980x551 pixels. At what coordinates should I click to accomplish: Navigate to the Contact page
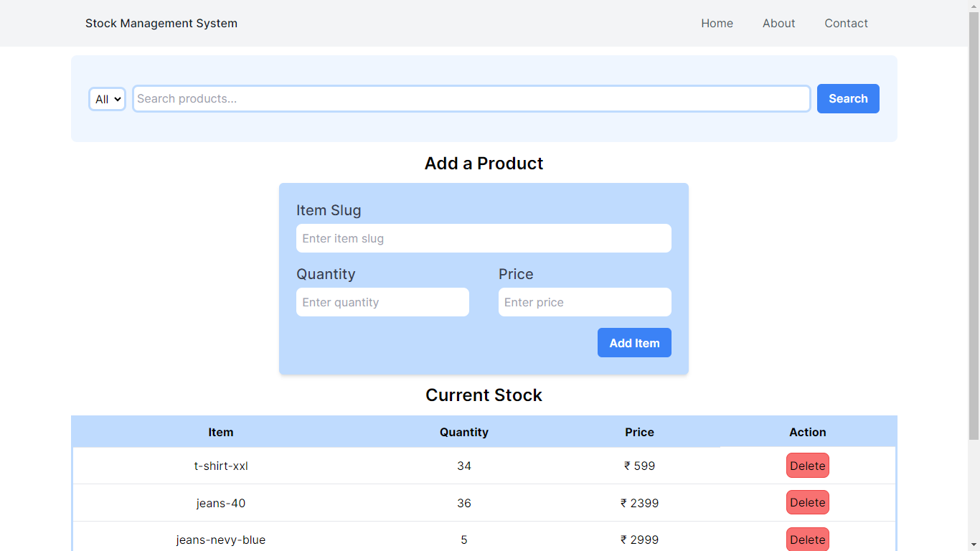846,24
